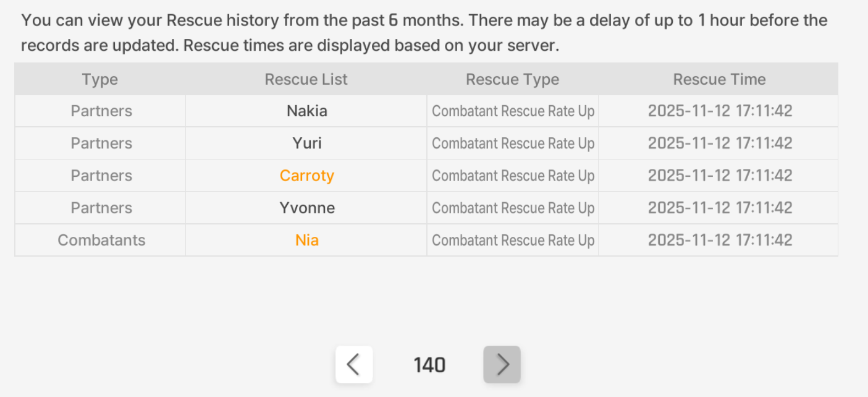868x397 pixels.
Task: Click the rescue time in Nia row
Action: tap(720, 240)
